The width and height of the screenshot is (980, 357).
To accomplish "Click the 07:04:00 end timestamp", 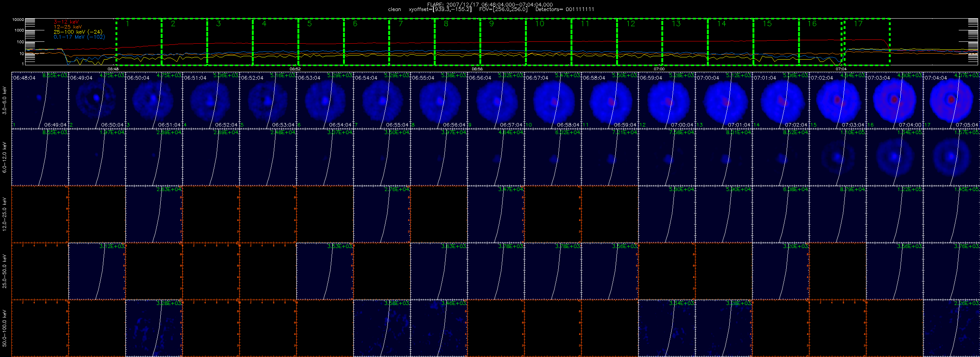I will (x=910, y=125).
